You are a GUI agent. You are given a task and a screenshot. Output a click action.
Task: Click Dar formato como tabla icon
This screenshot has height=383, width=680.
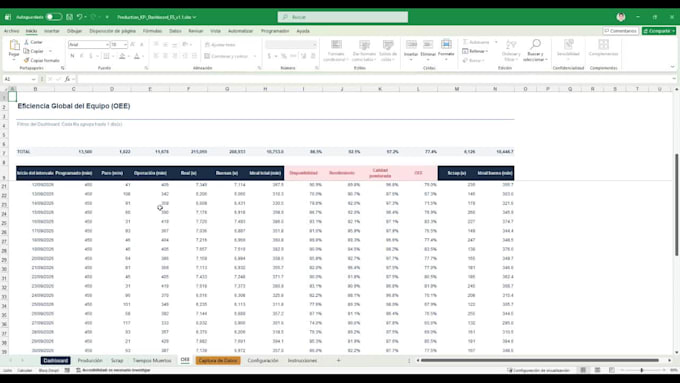tap(364, 45)
